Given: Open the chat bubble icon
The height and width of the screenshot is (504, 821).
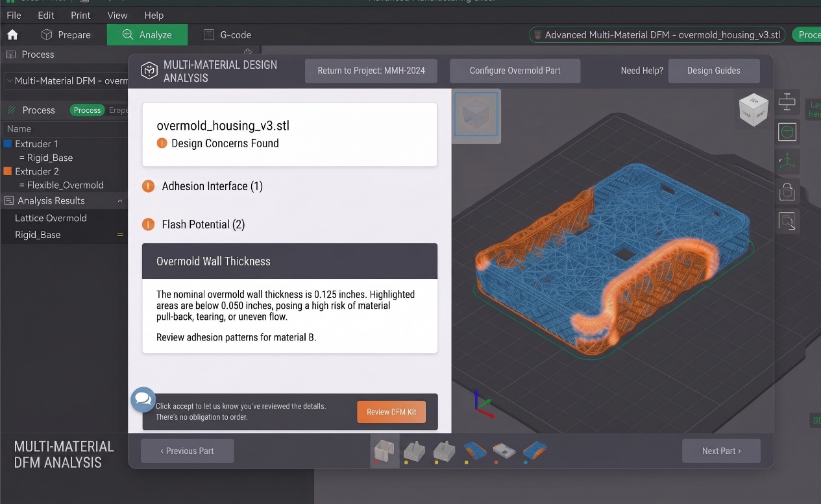Looking at the screenshot, I should (143, 400).
